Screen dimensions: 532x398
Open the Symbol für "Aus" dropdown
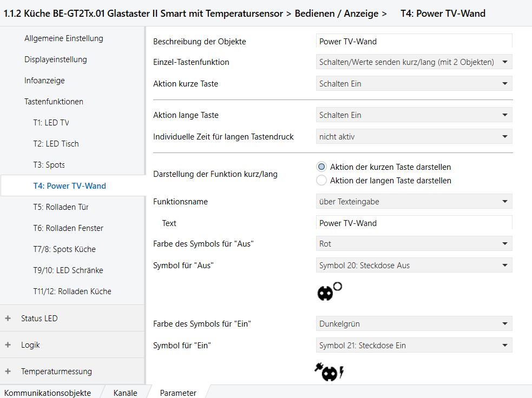(x=413, y=266)
